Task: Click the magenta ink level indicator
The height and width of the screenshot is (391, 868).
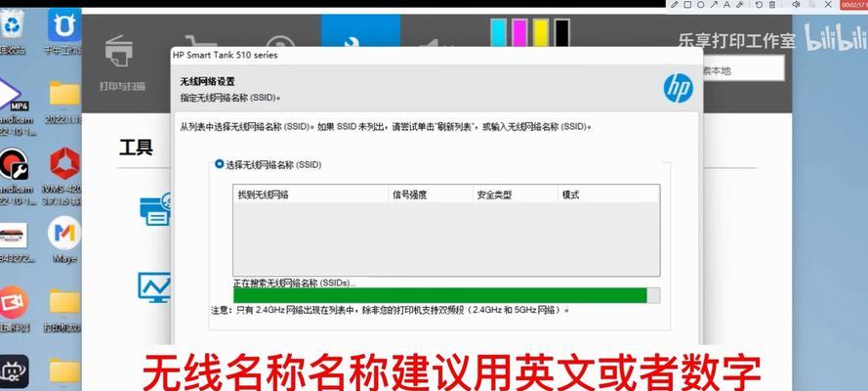Action: click(518, 32)
